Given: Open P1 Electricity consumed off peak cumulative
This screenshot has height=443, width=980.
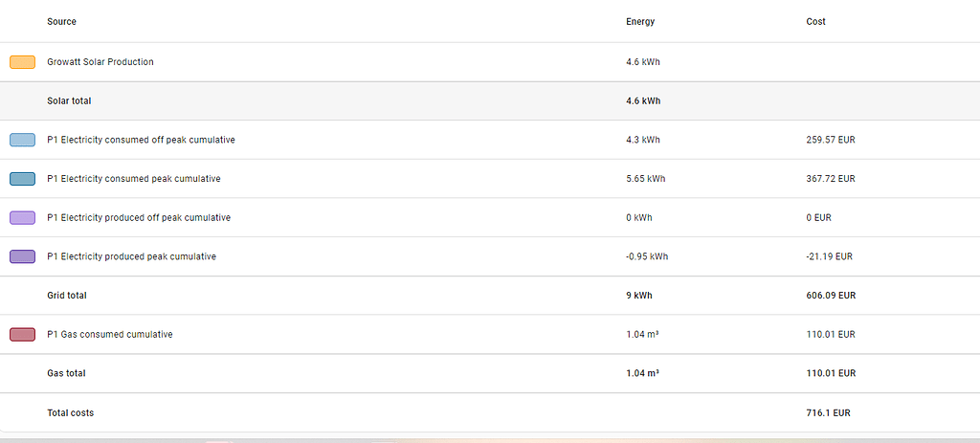Looking at the screenshot, I should point(141,140).
